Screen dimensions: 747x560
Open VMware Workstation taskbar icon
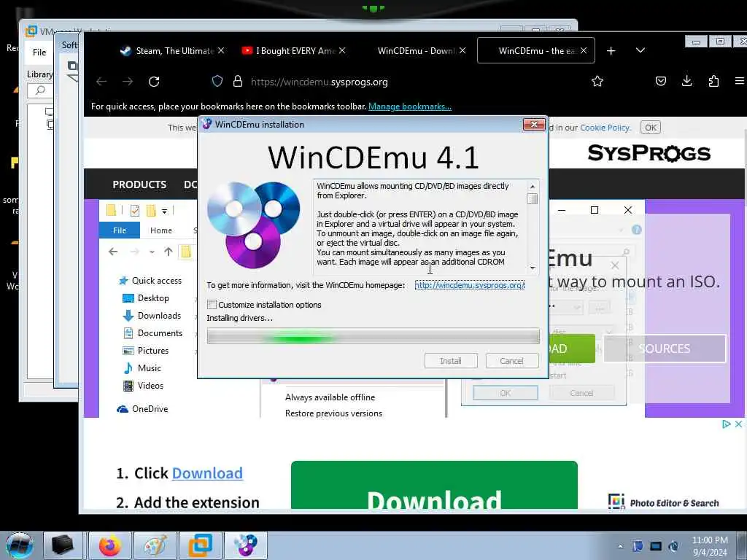[200, 545]
